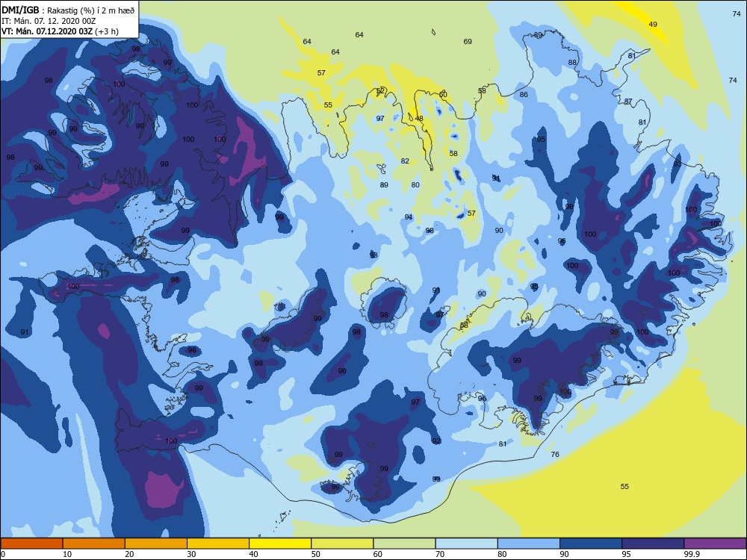
Task: Click the humidity value '86' on the map
Action: [524, 95]
